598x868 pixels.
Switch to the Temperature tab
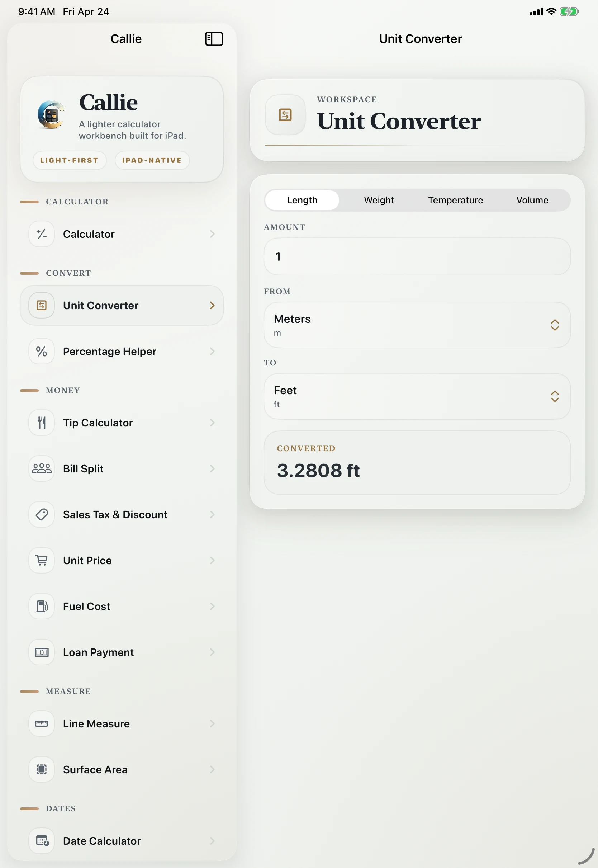click(456, 200)
